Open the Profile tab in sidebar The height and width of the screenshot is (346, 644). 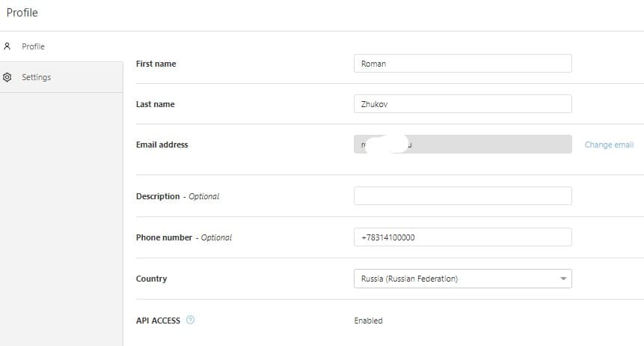pyautogui.click(x=33, y=46)
